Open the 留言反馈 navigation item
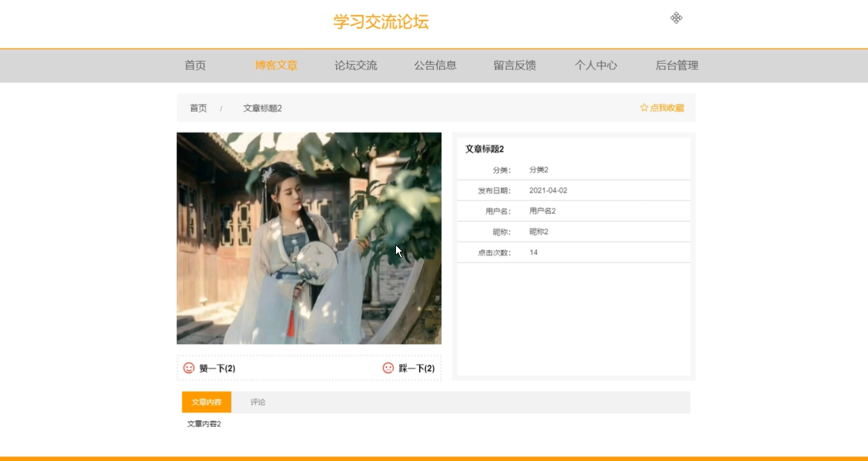Viewport: 868px width, 461px height. [x=515, y=65]
